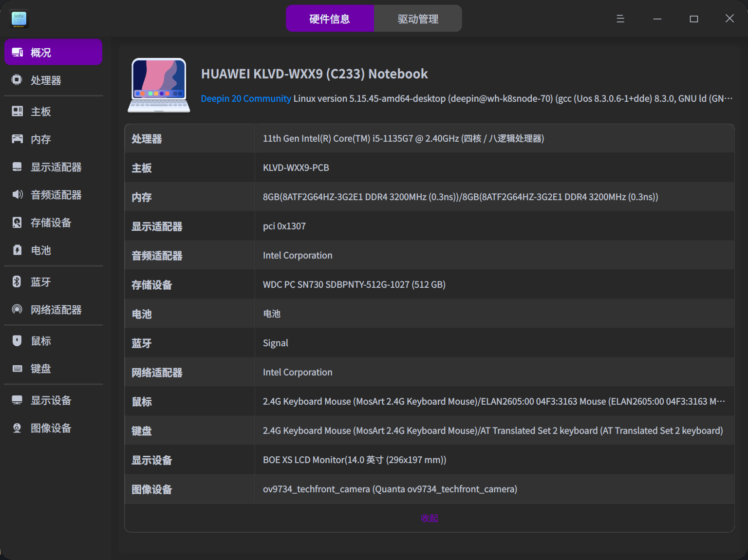748x560 pixels.
Task: Click the ELAN2605 mouse value text
Action: point(494,401)
